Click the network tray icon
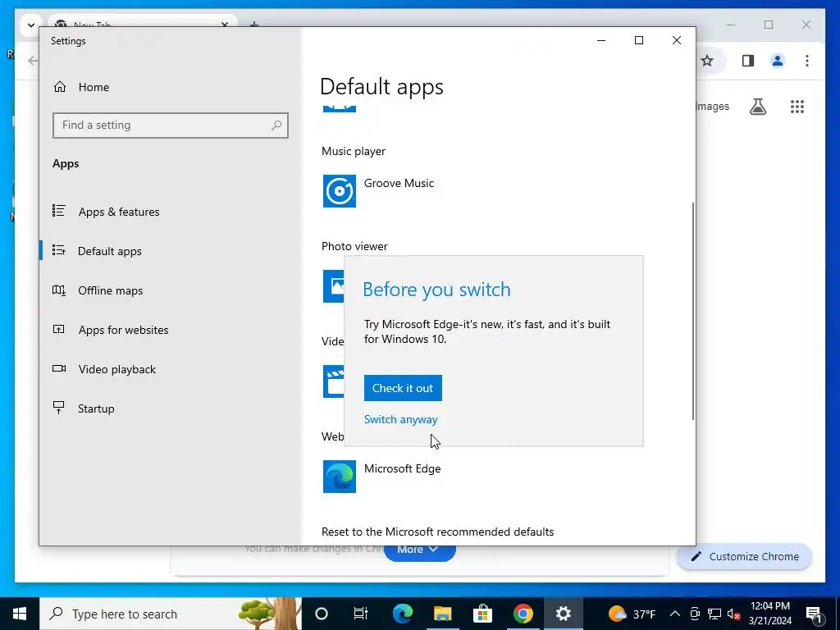The image size is (840, 630). (714, 614)
